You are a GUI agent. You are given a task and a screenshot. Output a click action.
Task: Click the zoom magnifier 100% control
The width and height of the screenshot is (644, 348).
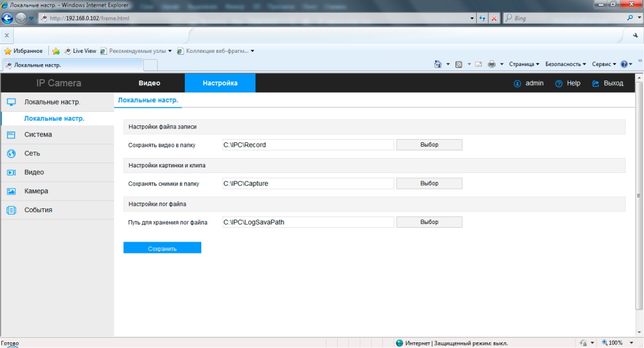612,343
